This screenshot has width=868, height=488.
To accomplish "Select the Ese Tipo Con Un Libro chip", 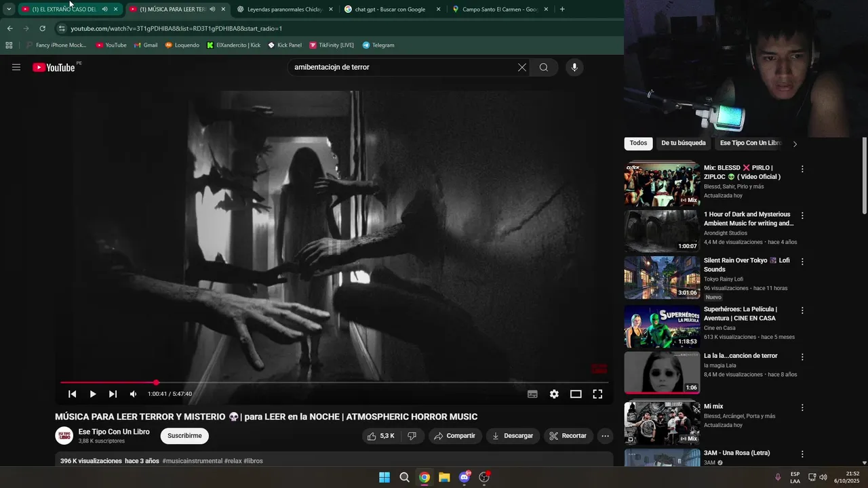I will coord(751,143).
